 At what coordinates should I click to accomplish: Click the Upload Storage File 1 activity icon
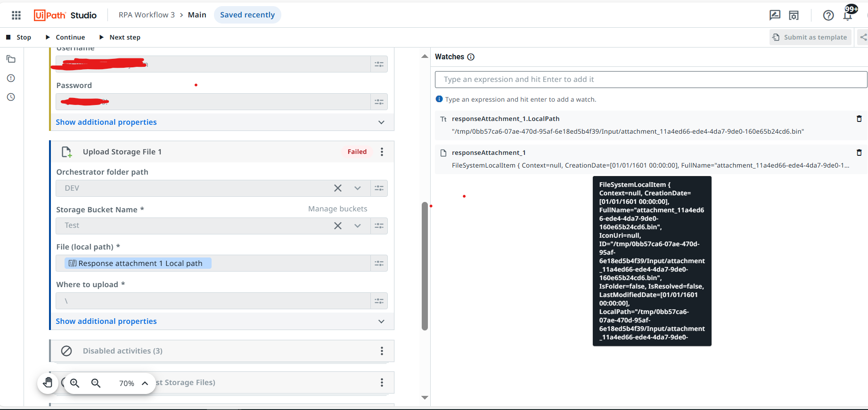tap(67, 152)
